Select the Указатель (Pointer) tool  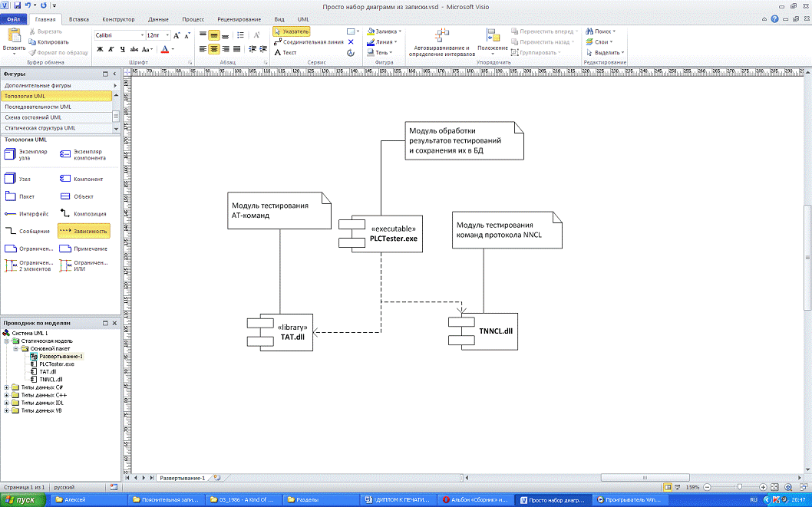click(291, 31)
